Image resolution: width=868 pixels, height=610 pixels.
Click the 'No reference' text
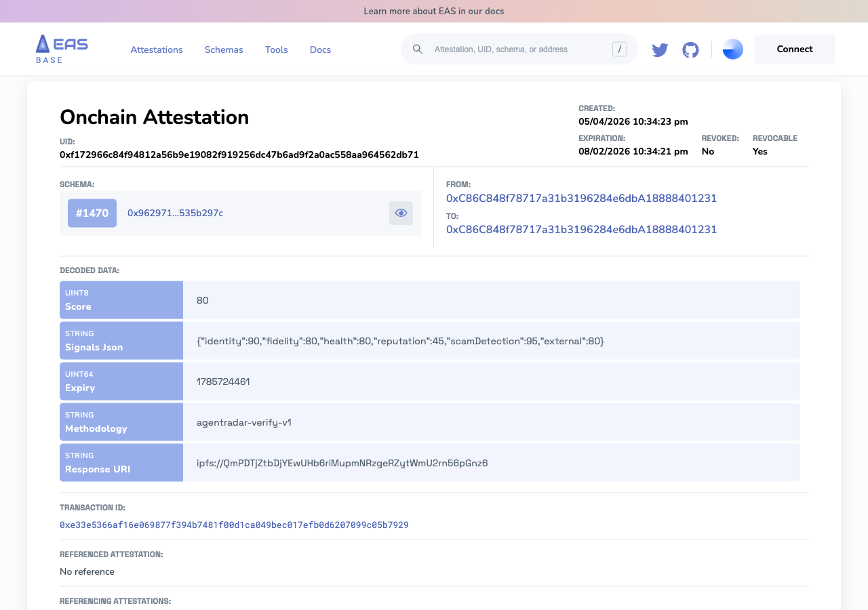(87, 571)
